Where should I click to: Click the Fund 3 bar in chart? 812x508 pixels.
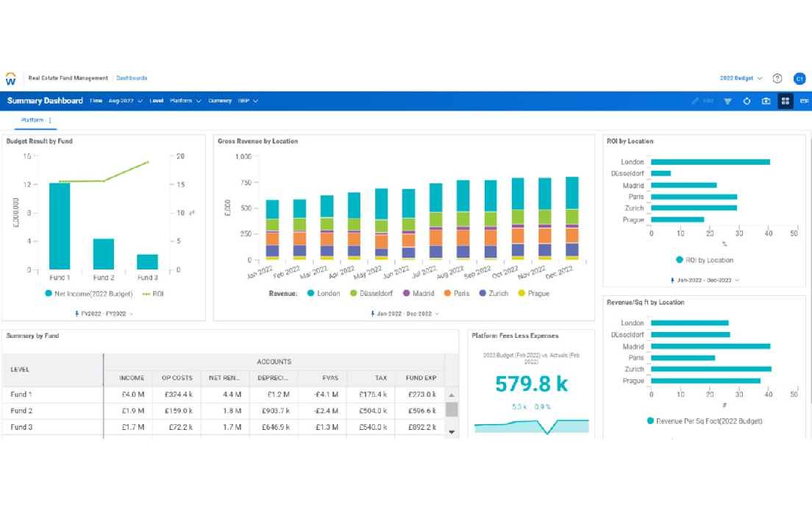(148, 262)
